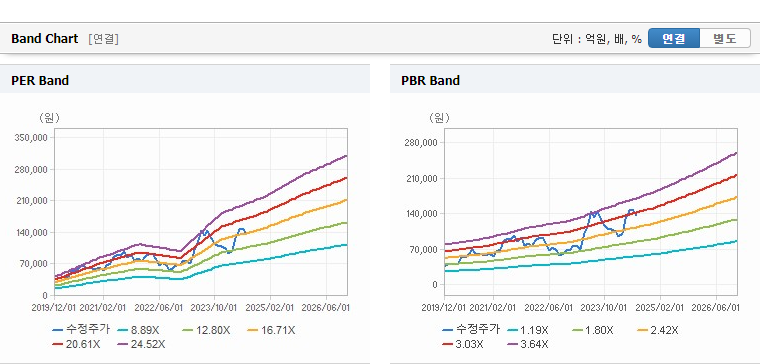Image resolution: width=760 pixels, height=364 pixels.
Task: Click the 210,000 axis label in PBR chart
Action: pyautogui.click(x=422, y=178)
